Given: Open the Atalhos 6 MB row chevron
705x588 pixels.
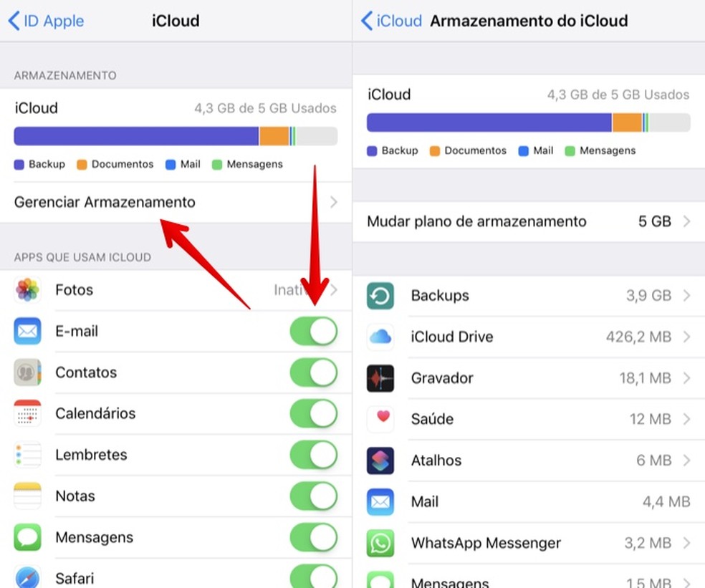Looking at the screenshot, I should (686, 461).
